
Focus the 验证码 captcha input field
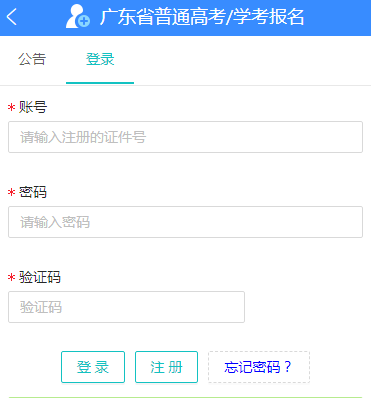126,307
